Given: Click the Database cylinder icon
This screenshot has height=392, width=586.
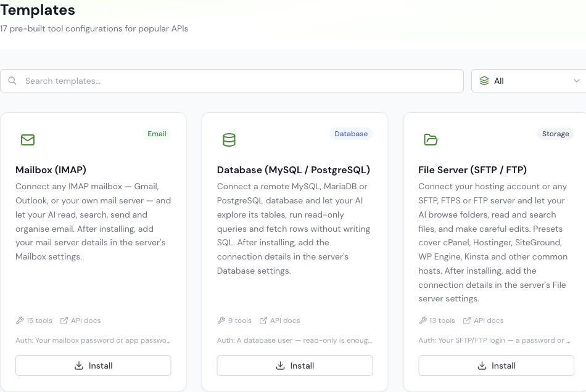Looking at the screenshot, I should pyautogui.click(x=229, y=140).
